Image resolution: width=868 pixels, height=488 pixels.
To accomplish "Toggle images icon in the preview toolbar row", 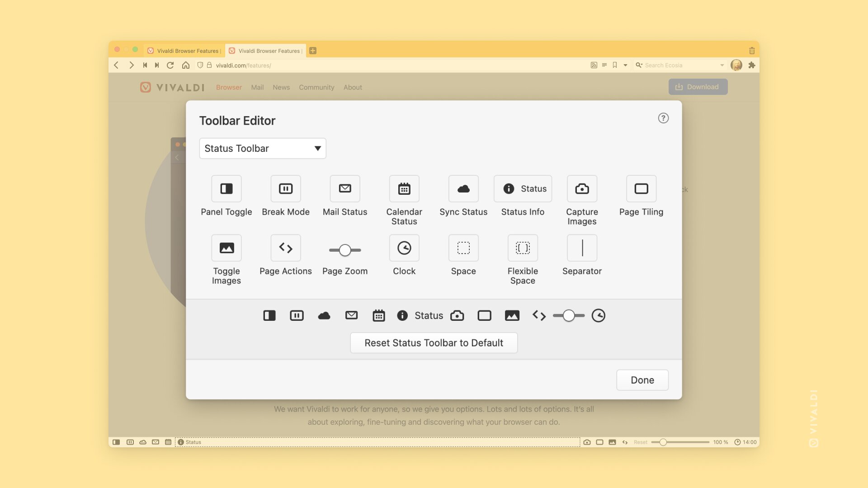I will [512, 315].
